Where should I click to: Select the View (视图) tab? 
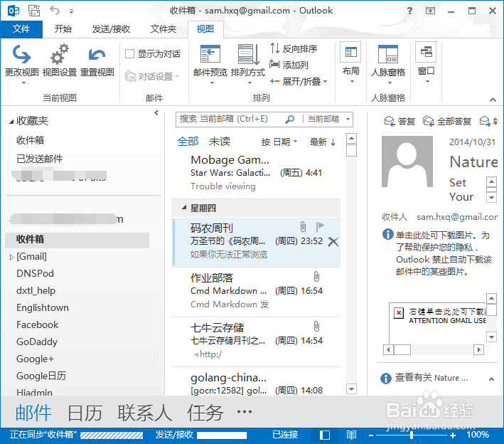[x=205, y=29]
